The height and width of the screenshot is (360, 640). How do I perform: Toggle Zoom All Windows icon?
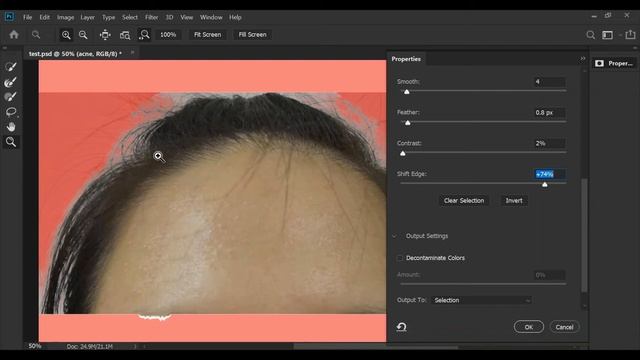coord(125,35)
